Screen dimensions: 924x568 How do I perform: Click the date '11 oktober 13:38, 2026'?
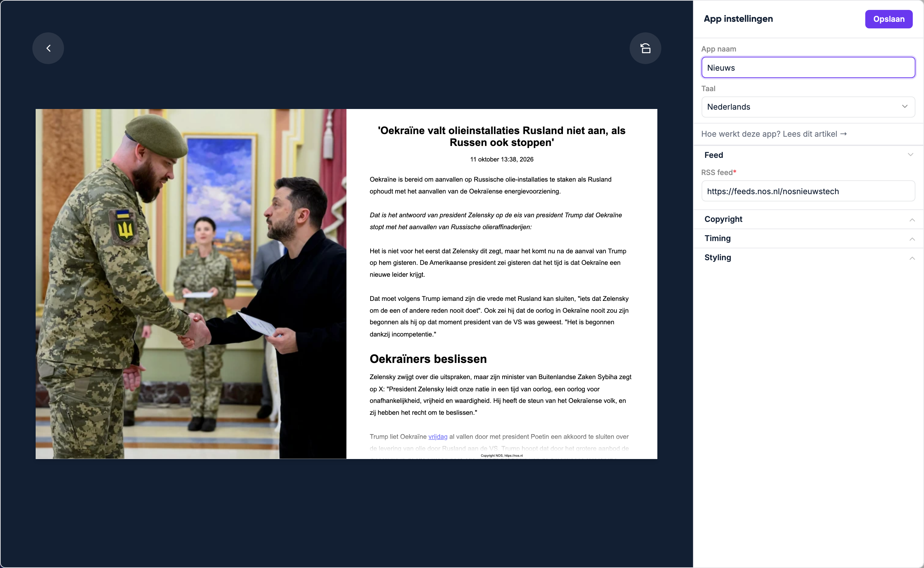point(501,159)
